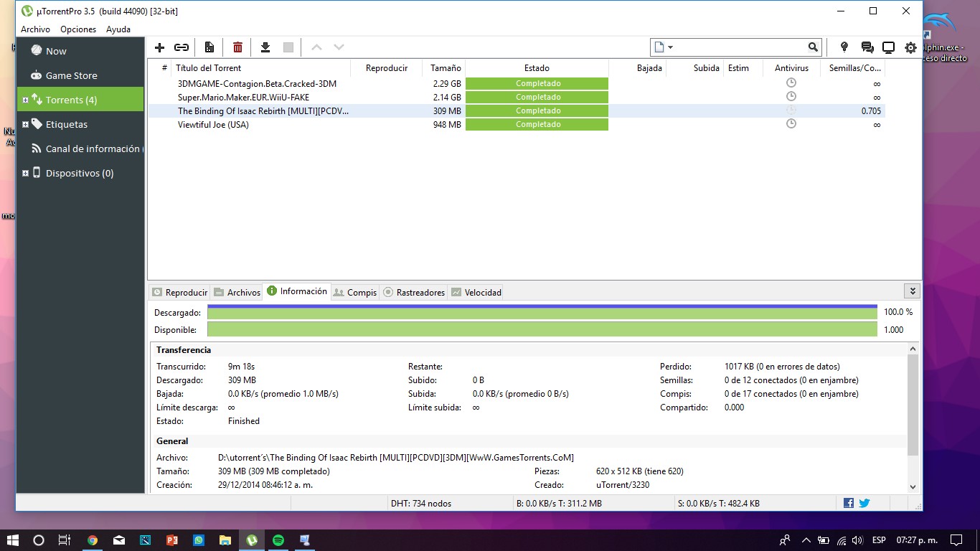This screenshot has height=551, width=980.
Task: Click the info panel scroll-down arrow
Action: pyautogui.click(x=913, y=486)
